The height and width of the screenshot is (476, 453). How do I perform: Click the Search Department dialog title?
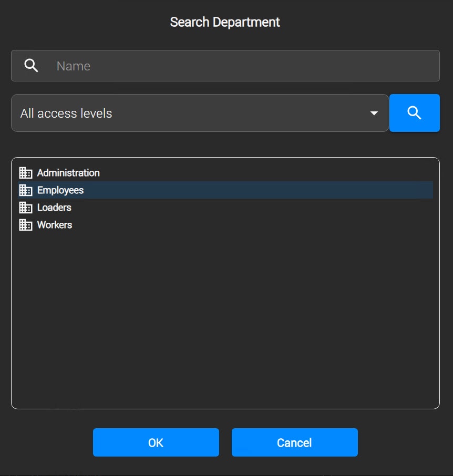225,22
